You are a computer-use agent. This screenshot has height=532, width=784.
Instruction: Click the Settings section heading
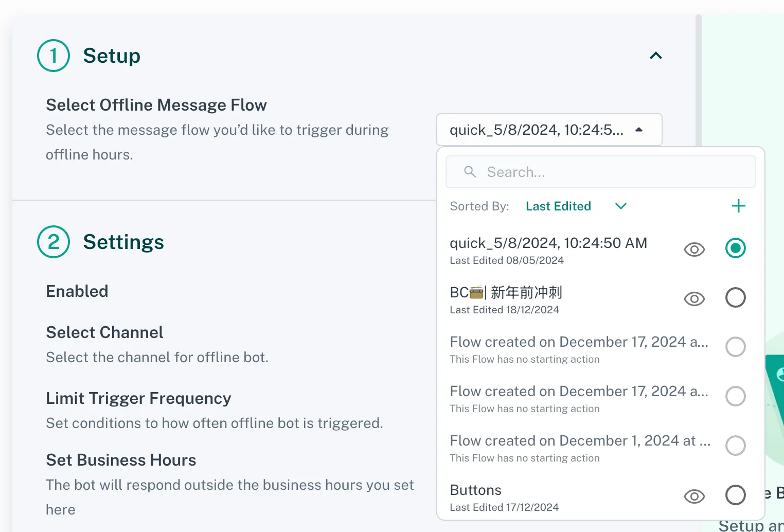(123, 242)
